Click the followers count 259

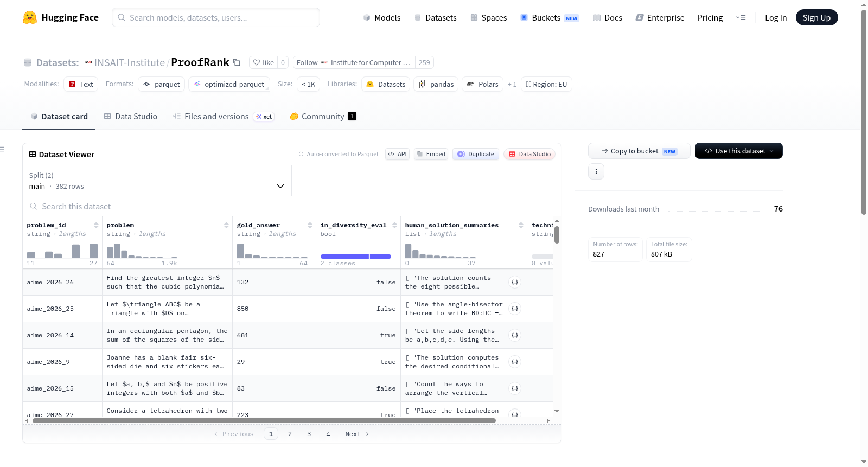tap(424, 62)
